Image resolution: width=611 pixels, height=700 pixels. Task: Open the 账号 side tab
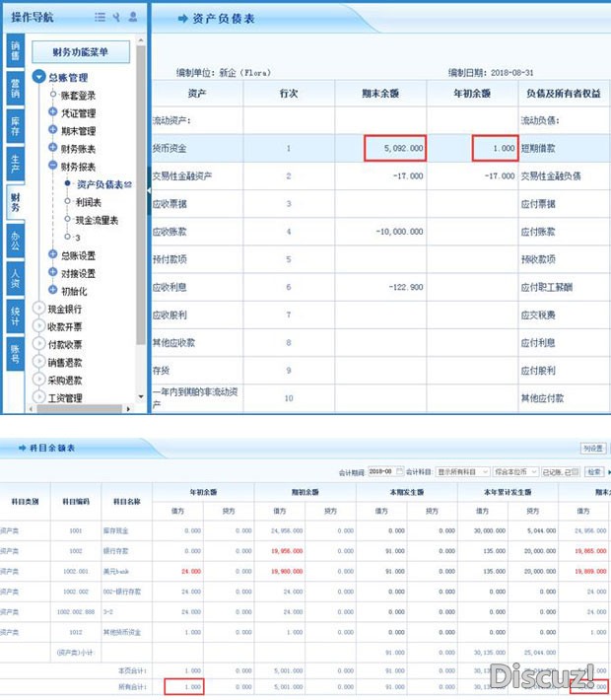coord(15,354)
